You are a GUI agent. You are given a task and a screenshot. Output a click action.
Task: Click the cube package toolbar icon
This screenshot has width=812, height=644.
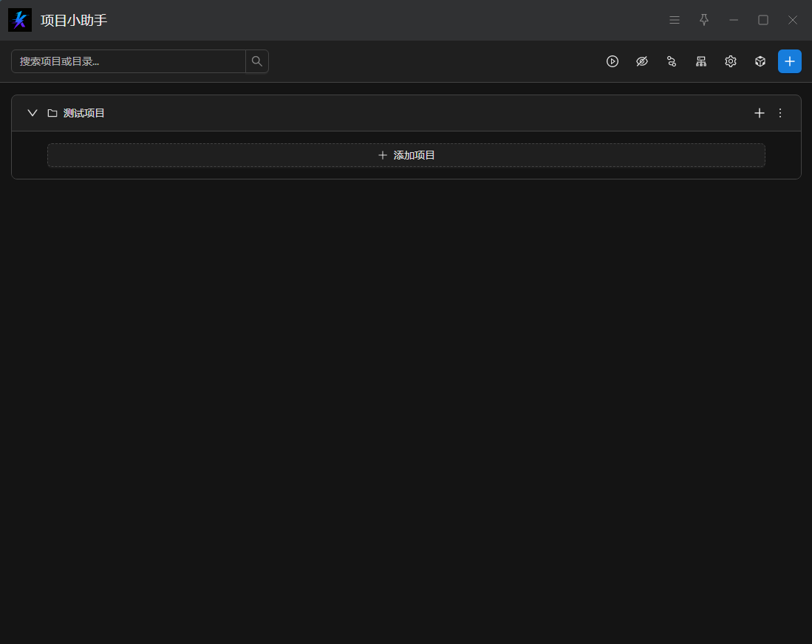(x=760, y=61)
